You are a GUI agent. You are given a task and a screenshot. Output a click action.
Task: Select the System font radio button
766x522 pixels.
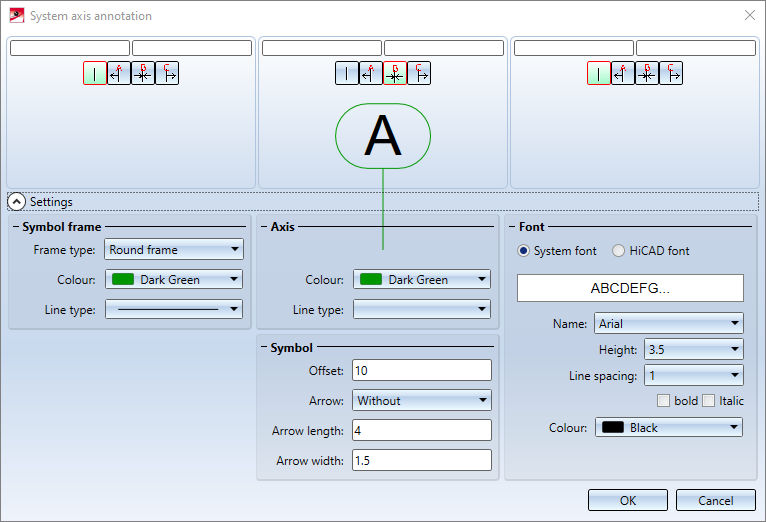523,251
